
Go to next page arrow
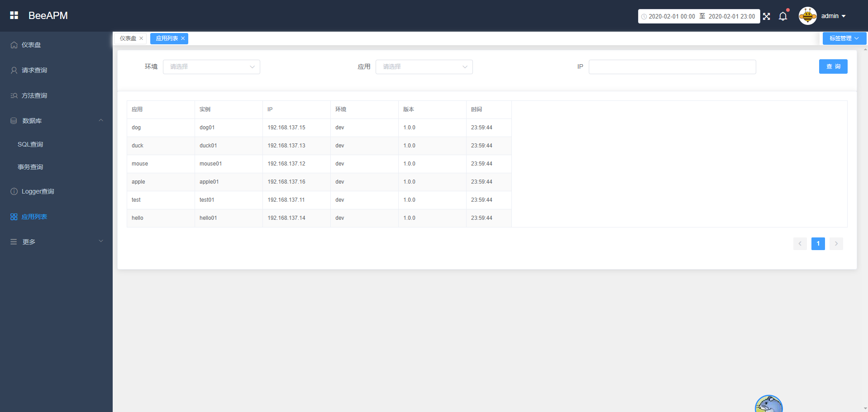(836, 244)
